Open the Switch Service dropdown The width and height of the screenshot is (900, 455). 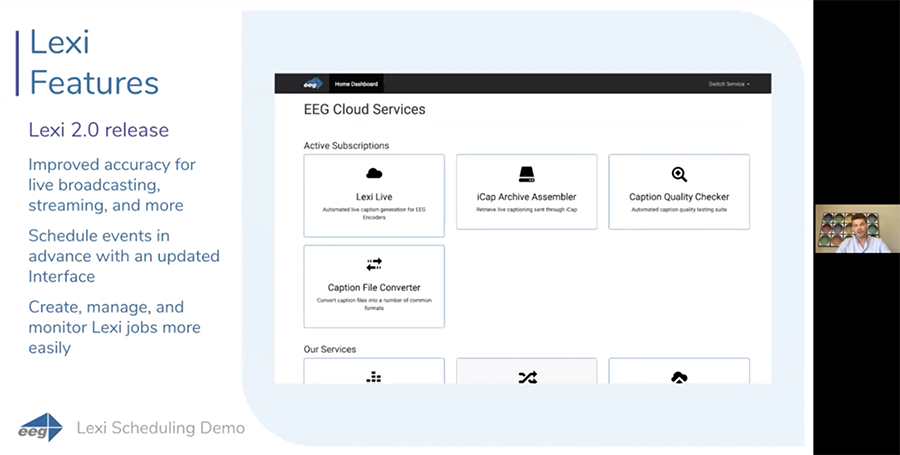[x=728, y=84]
